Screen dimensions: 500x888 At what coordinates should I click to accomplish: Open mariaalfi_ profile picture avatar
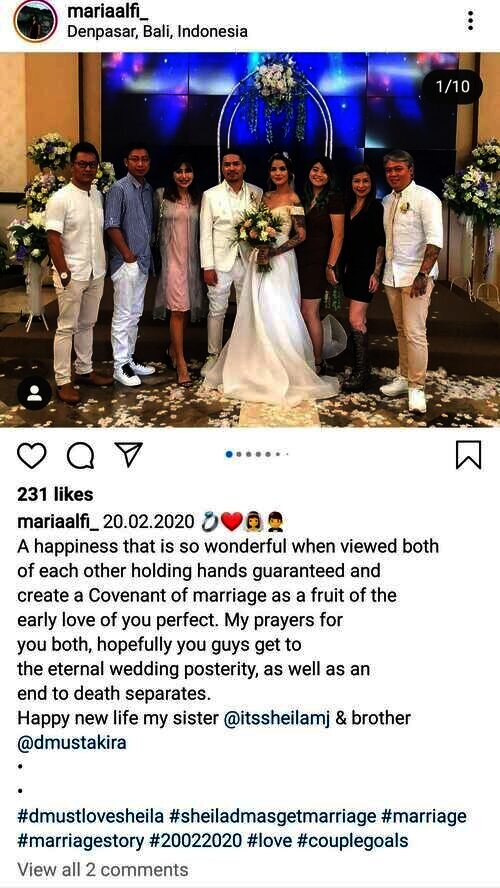(35, 21)
